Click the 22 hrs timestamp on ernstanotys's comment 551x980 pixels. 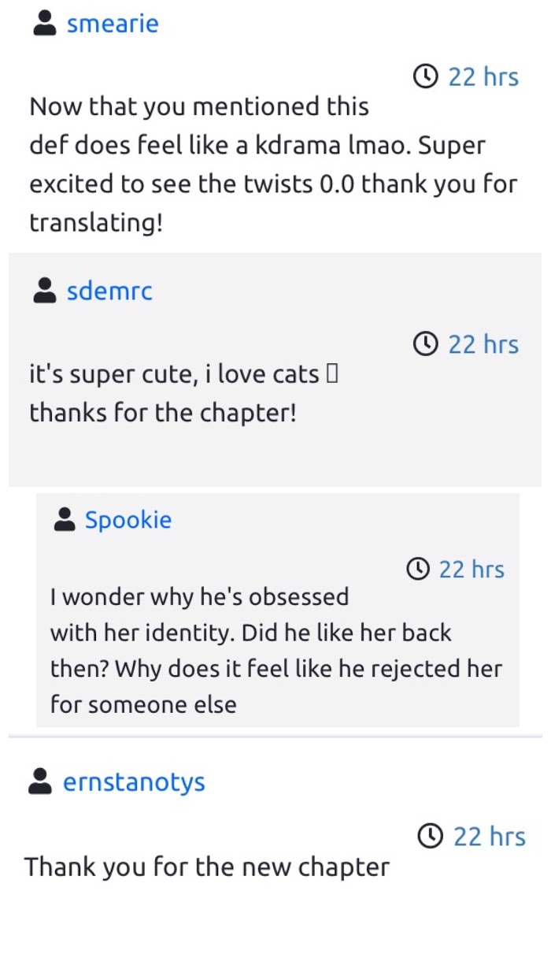point(489,837)
